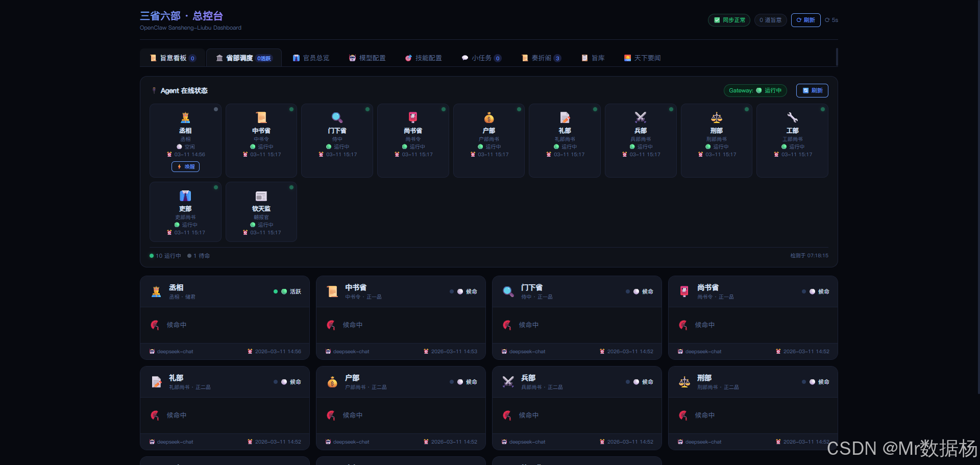Click the 候命 status indicator on 礼部 card
Screen dimensions: 980x465
pyautogui.click(x=287, y=382)
